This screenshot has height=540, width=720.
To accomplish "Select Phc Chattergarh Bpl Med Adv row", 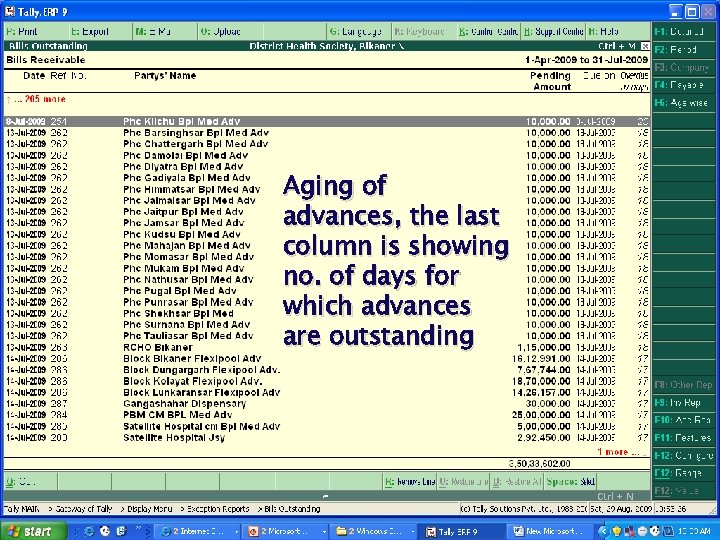I will [326, 144].
